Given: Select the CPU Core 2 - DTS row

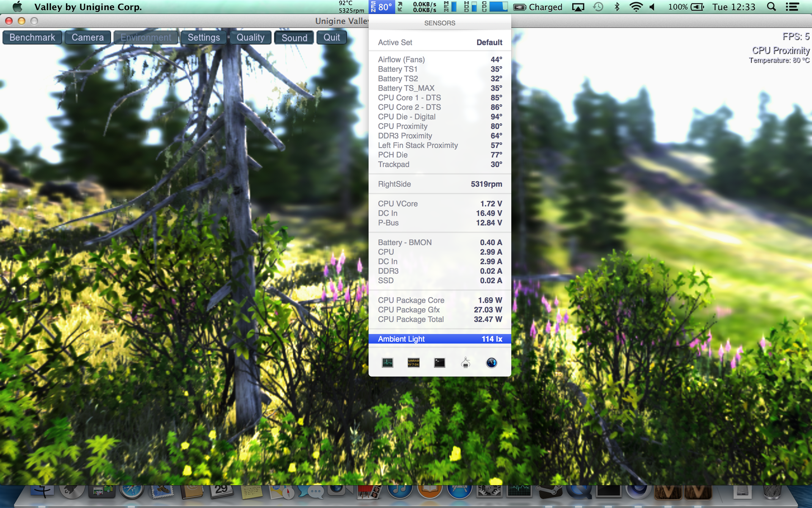Looking at the screenshot, I should (x=440, y=107).
